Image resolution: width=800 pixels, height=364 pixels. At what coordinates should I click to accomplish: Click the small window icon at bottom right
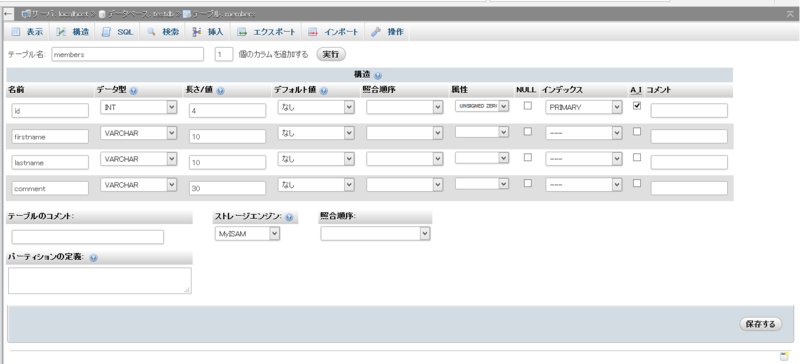click(x=784, y=356)
